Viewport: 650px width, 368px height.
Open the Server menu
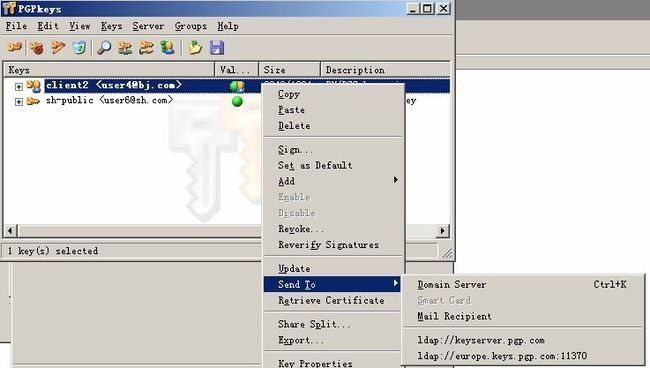[148, 26]
